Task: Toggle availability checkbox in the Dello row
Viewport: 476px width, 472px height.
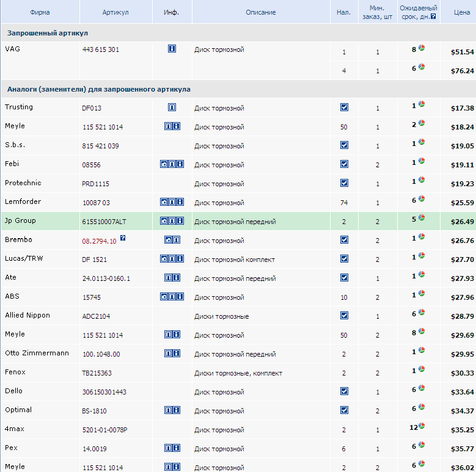Action: point(344,391)
